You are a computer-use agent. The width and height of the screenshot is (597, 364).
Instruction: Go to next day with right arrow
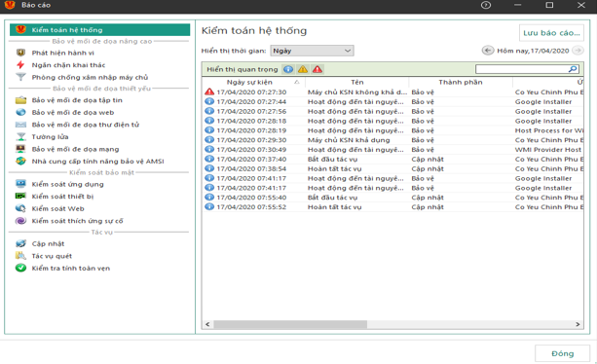pyautogui.click(x=578, y=51)
